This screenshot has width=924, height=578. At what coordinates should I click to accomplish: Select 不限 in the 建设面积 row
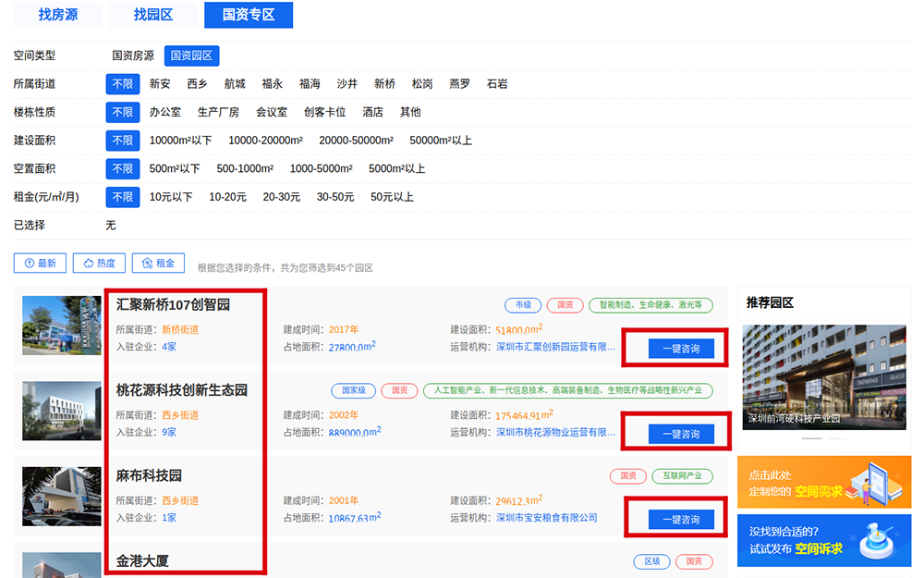(123, 141)
